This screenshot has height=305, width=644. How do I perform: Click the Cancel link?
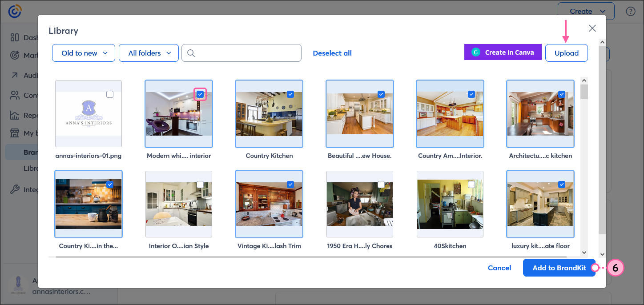click(x=499, y=268)
